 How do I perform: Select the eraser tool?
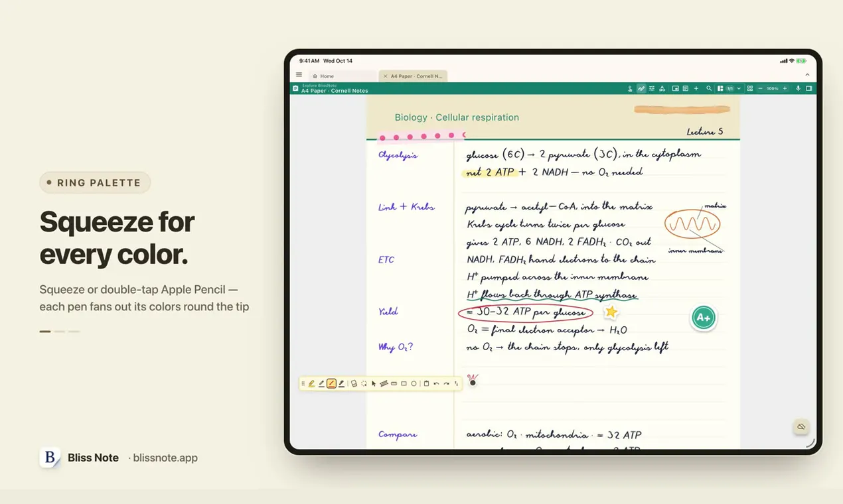[354, 383]
